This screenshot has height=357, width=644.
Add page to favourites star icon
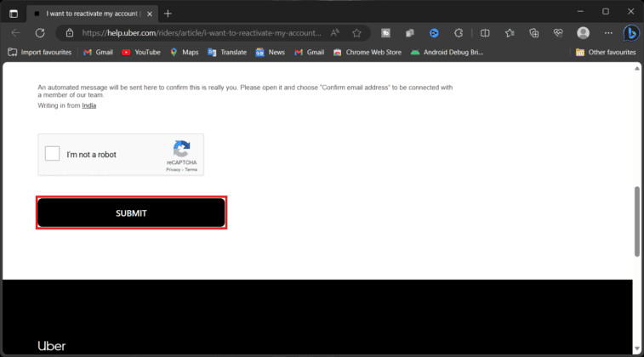pos(356,32)
